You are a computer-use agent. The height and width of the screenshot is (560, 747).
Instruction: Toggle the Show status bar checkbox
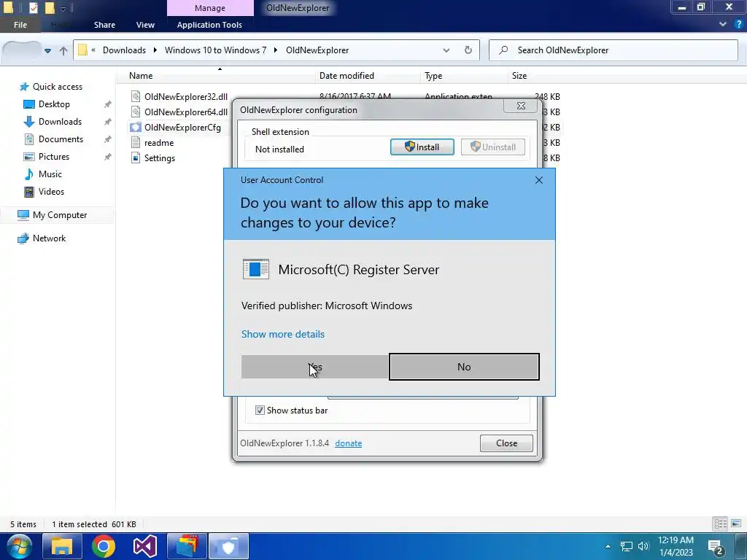260,410
